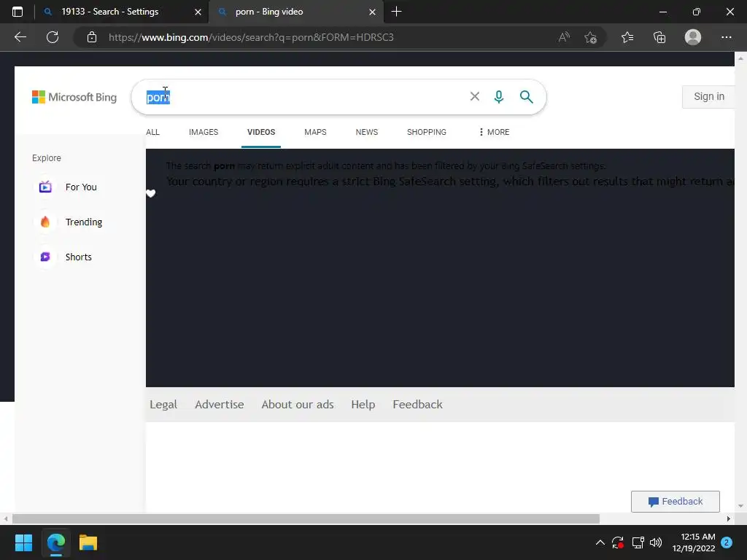The image size is (747, 560).
Task: Open the notification count badge
Action: tap(727, 542)
